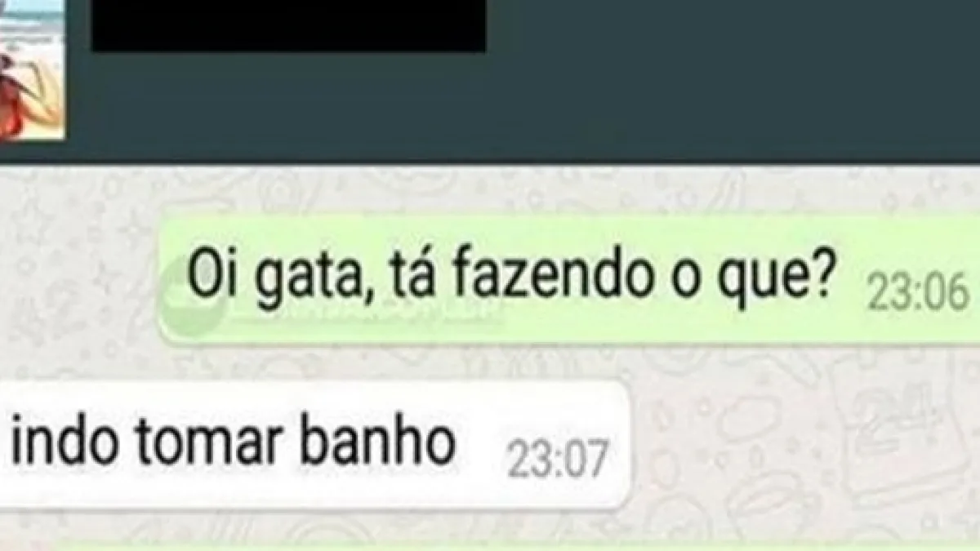Open the contact profile picture thumbnail
980x551 pixels.
point(31,69)
